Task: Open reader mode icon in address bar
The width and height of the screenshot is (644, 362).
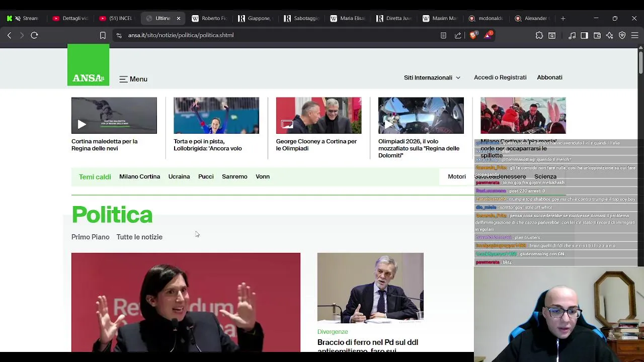Action: [443, 35]
